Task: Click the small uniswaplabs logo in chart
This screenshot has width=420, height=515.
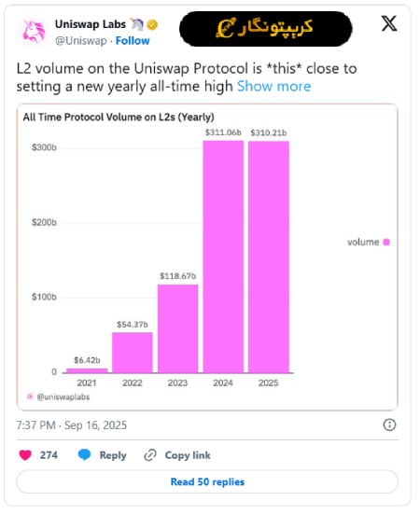Action: pos(30,397)
